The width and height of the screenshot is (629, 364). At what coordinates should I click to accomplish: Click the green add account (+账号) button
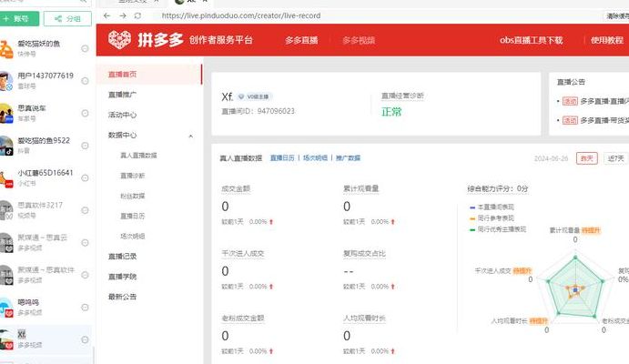point(19,18)
